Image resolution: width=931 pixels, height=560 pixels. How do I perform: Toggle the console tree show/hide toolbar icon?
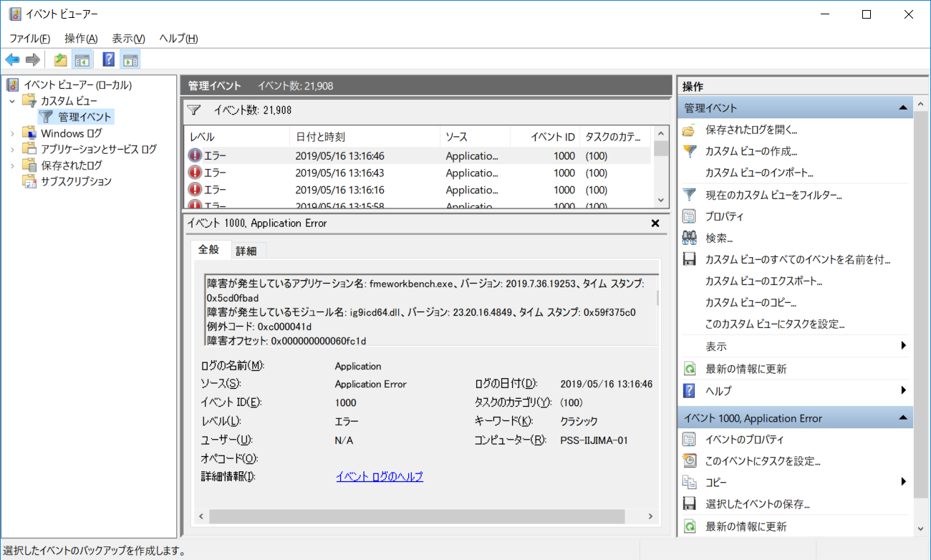tap(82, 60)
